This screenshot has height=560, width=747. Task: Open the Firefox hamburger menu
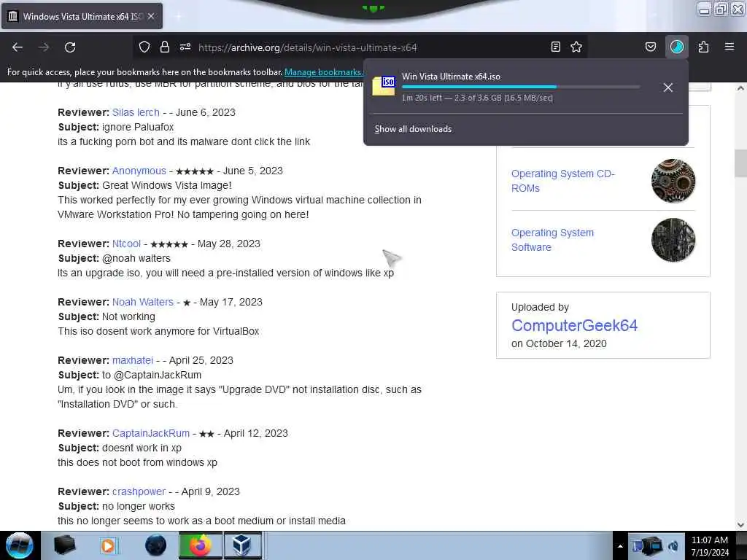coord(729,47)
